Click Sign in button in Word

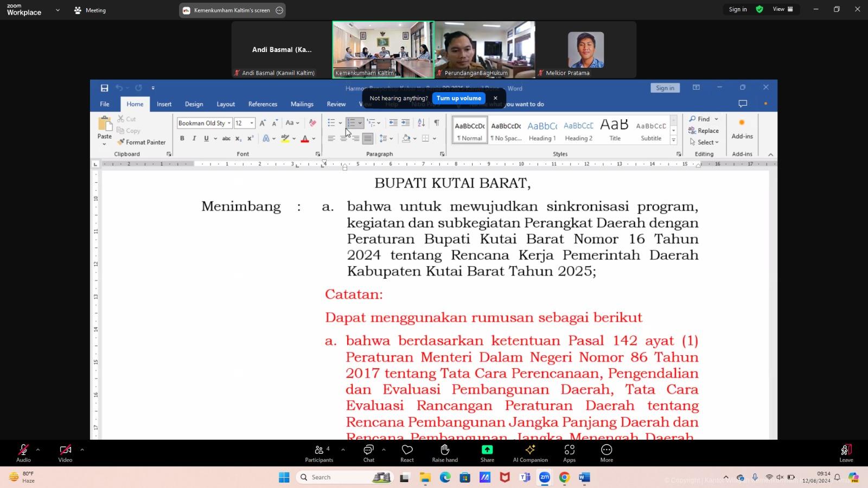(665, 88)
